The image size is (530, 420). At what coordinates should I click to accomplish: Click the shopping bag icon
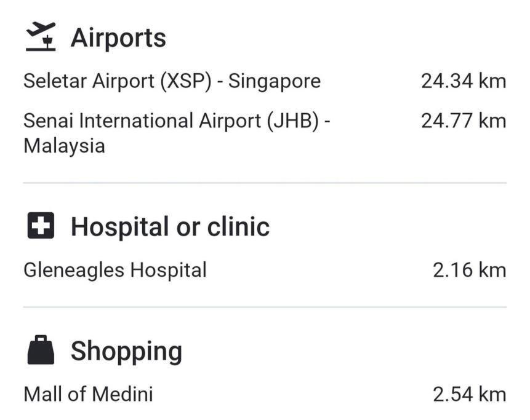point(41,350)
